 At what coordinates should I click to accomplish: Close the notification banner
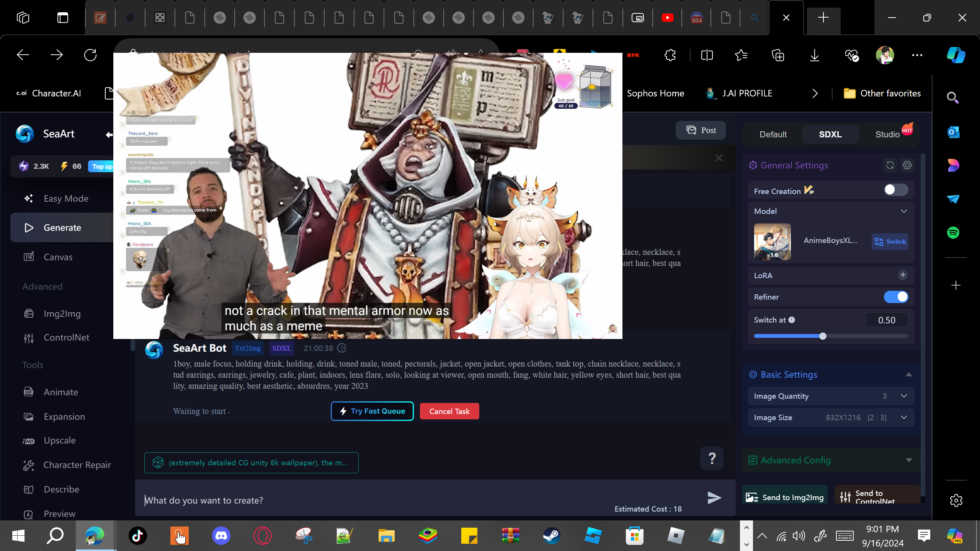click(719, 158)
